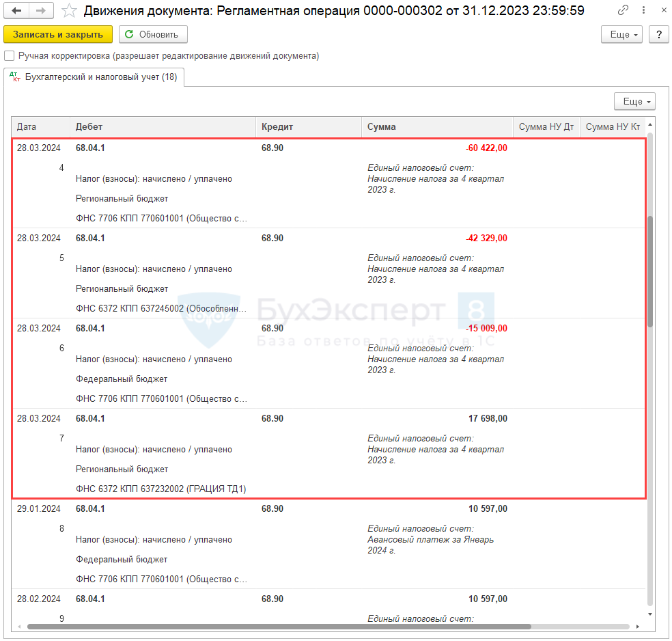672x641 pixels.
Task: Open the table's Еще dropdown menu
Action: 634,102
